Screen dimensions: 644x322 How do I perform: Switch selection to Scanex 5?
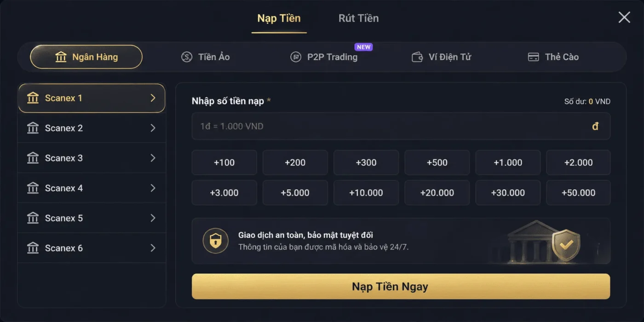pyautogui.click(x=92, y=218)
